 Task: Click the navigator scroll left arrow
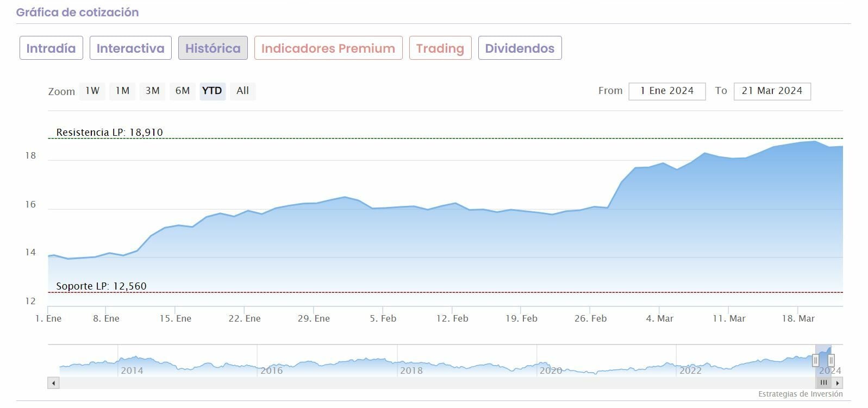pyautogui.click(x=53, y=383)
